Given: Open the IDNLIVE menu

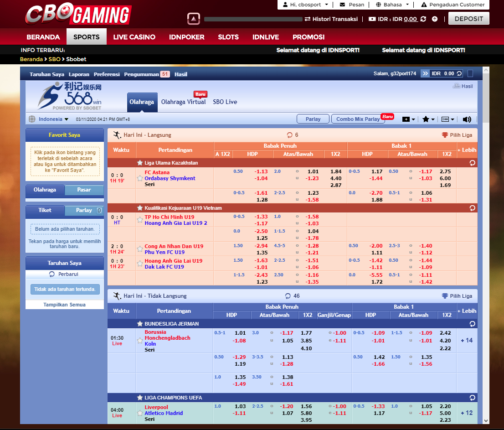Looking at the screenshot, I should (x=266, y=37).
